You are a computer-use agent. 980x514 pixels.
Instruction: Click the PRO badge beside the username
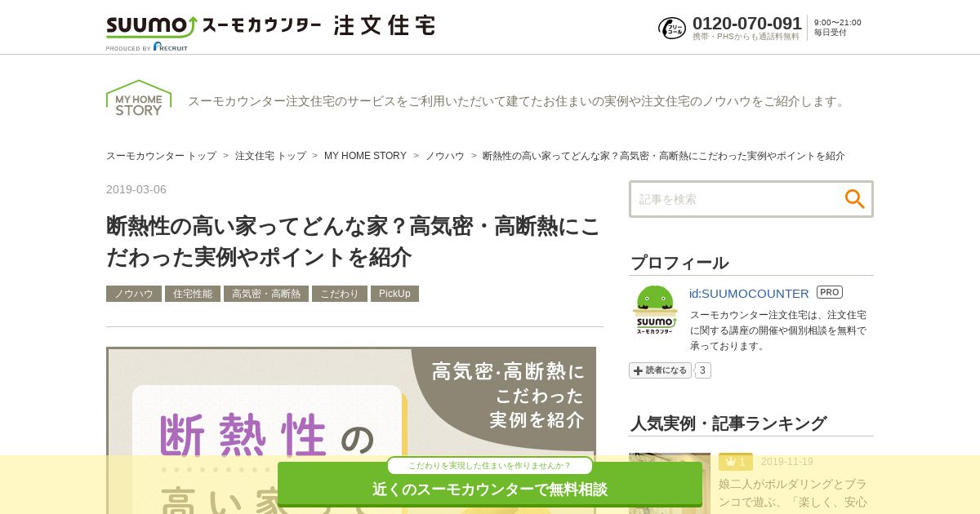pyautogui.click(x=830, y=292)
